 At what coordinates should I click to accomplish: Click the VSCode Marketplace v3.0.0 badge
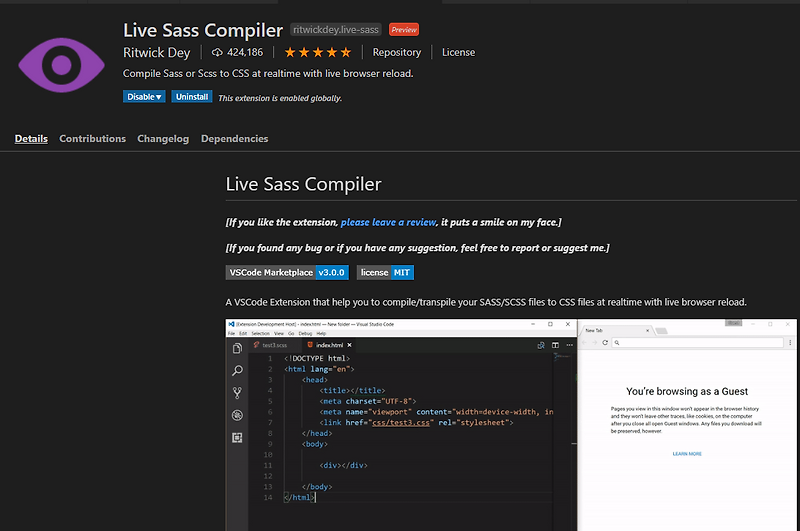pyautogui.click(x=287, y=272)
